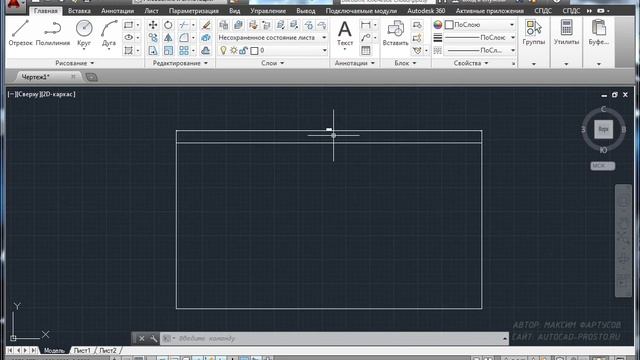Select the linear Dimension tool icon
640x360 pixels.
click(366, 25)
